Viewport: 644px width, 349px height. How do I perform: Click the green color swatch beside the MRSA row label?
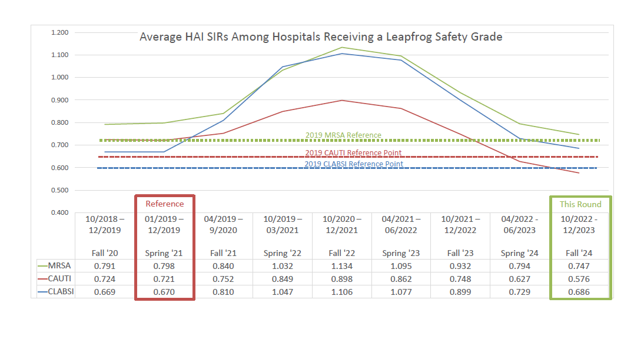coord(42,265)
